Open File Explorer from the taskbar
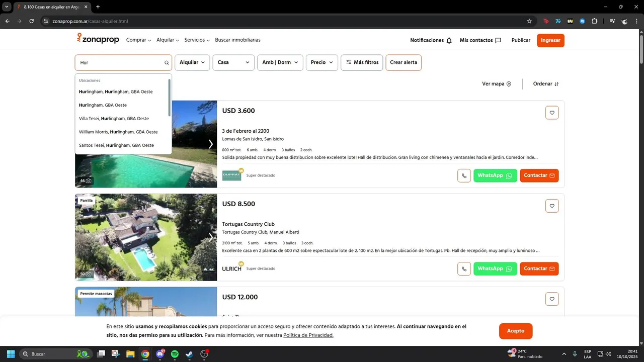644x362 pixels. (x=130, y=354)
